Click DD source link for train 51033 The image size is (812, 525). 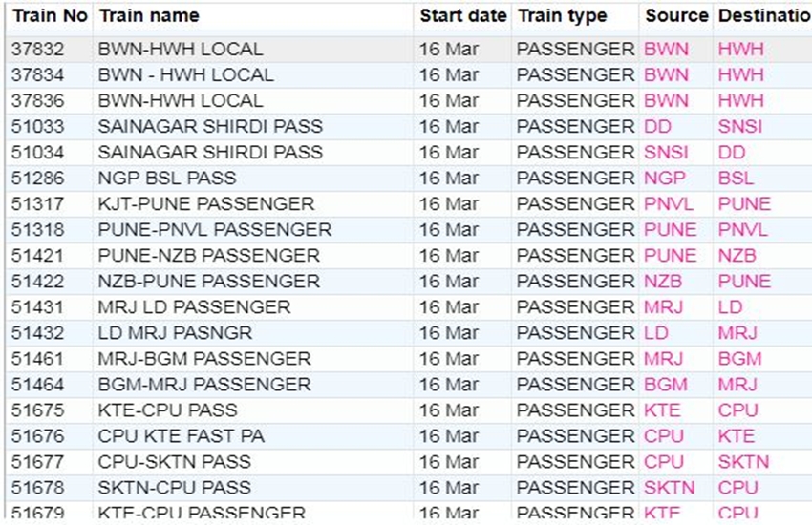point(658,127)
